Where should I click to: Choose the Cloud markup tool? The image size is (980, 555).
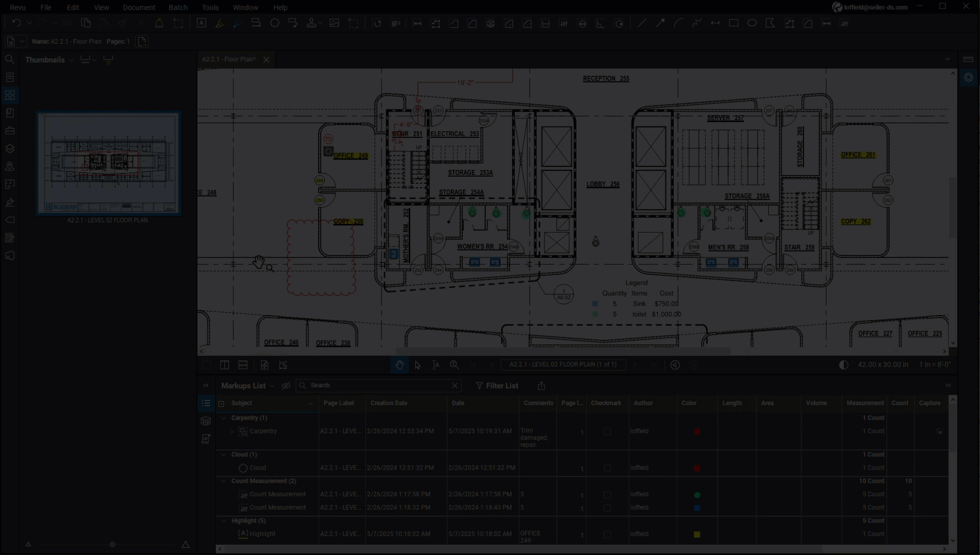pos(274,23)
